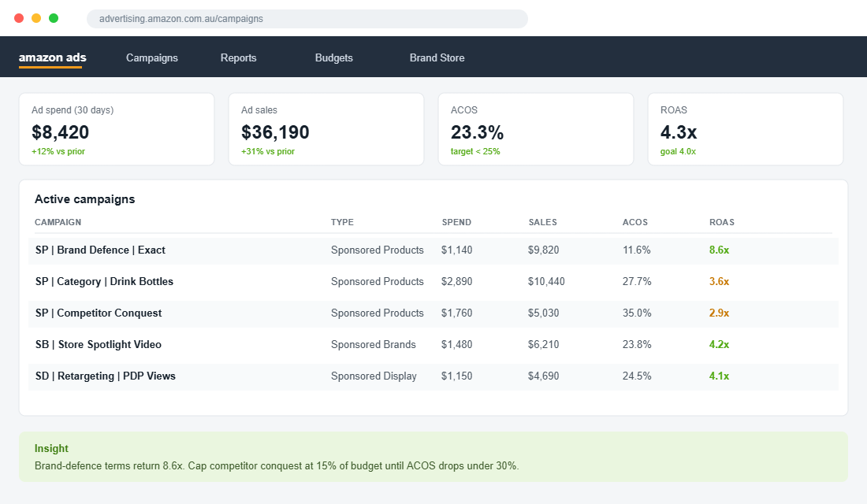Click the 35.0% ACOS cell
The height and width of the screenshot is (504, 867).
[637, 313]
